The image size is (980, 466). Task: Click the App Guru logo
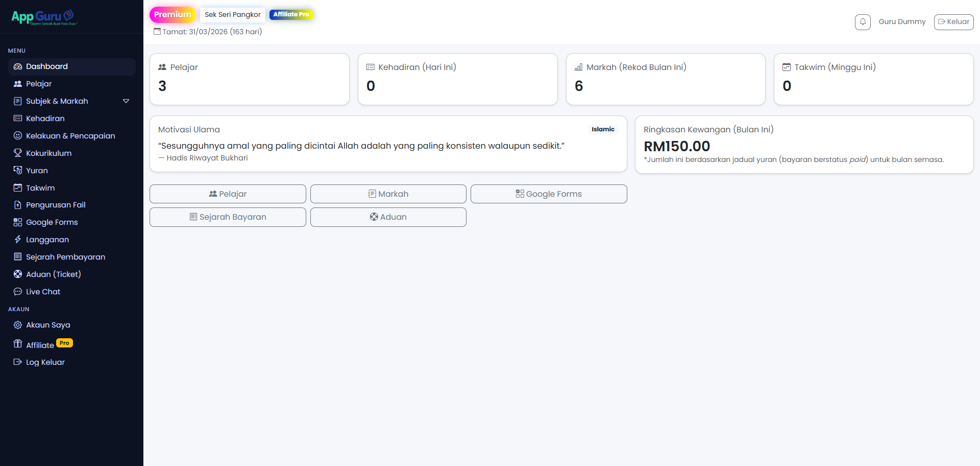click(x=44, y=17)
